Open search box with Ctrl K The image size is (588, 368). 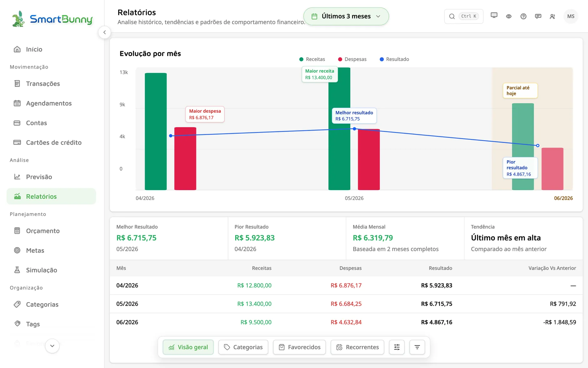click(x=464, y=16)
